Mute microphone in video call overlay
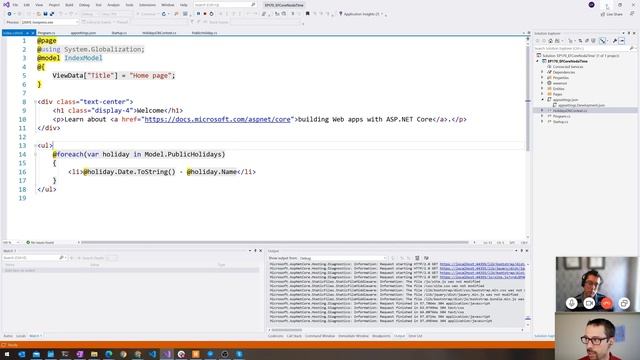The image size is (640, 360). pyautogui.click(x=571, y=303)
